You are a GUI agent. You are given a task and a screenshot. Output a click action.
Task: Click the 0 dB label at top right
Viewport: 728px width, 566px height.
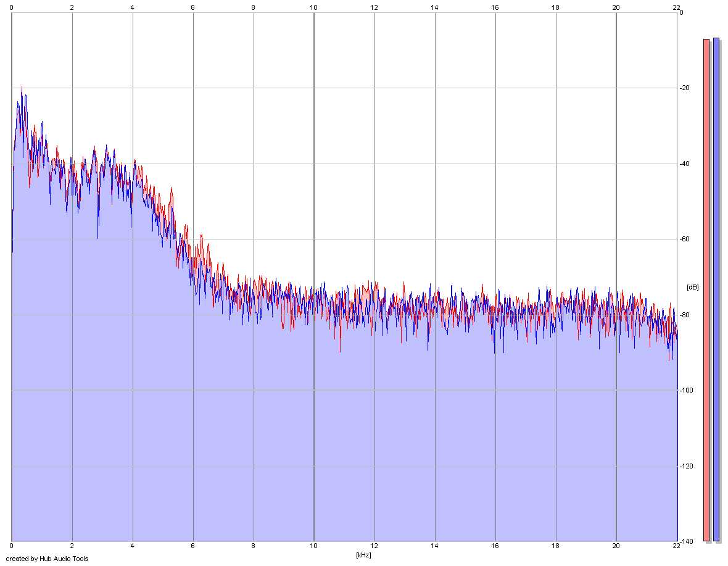click(x=681, y=12)
